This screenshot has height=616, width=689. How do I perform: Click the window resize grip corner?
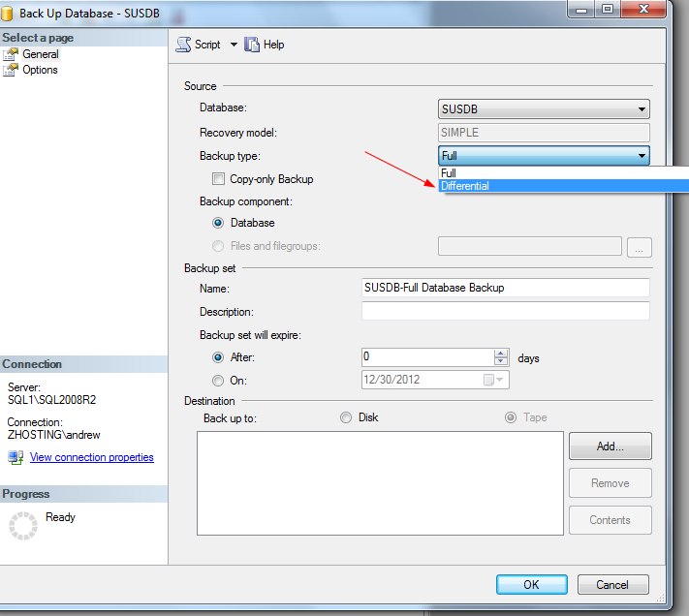(x=660, y=598)
